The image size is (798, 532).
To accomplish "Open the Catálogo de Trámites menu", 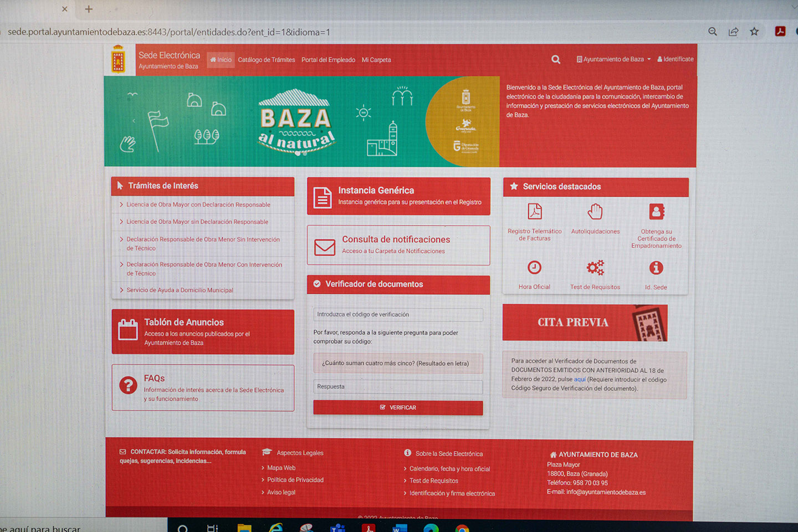I will 267,60.
